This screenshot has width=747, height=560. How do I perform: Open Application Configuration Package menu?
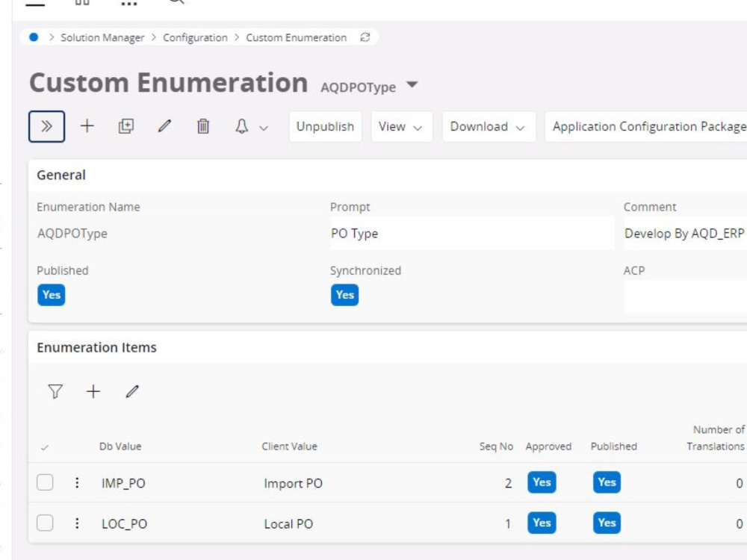tap(646, 127)
